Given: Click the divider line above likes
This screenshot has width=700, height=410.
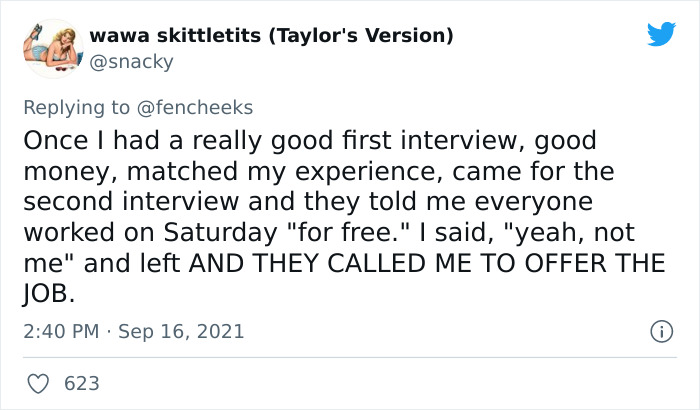Looking at the screenshot, I should coord(350,357).
